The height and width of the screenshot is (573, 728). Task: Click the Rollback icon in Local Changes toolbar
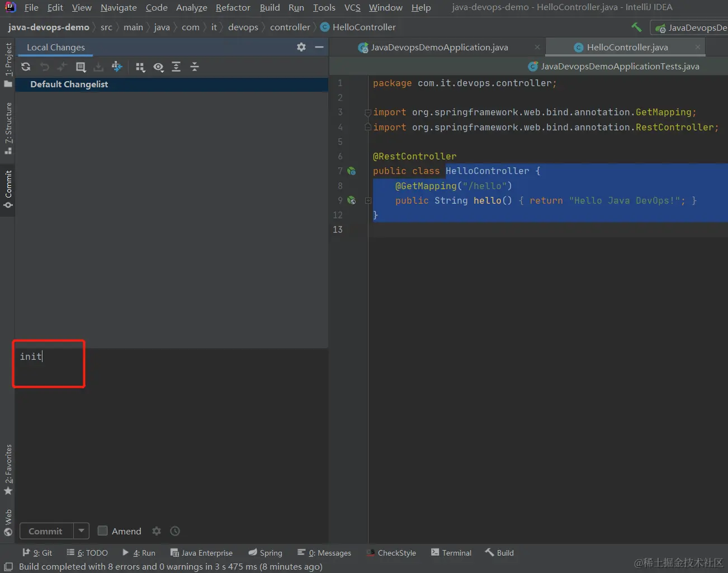pos(44,67)
